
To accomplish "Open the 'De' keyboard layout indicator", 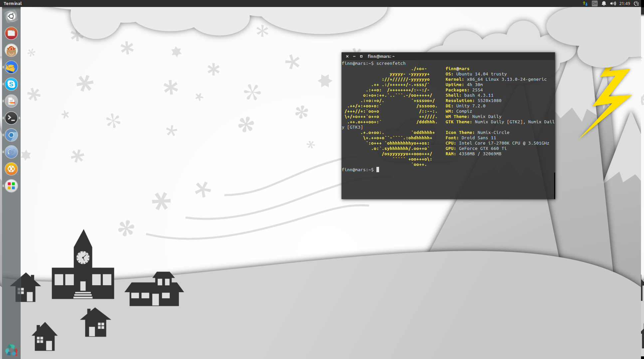I will [595, 3].
